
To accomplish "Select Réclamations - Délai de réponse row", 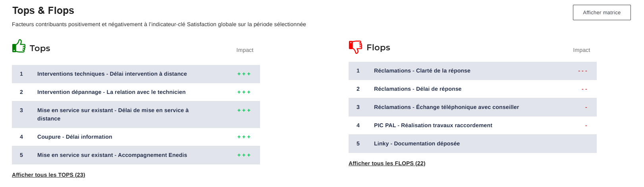I will pyautogui.click(x=417, y=89).
